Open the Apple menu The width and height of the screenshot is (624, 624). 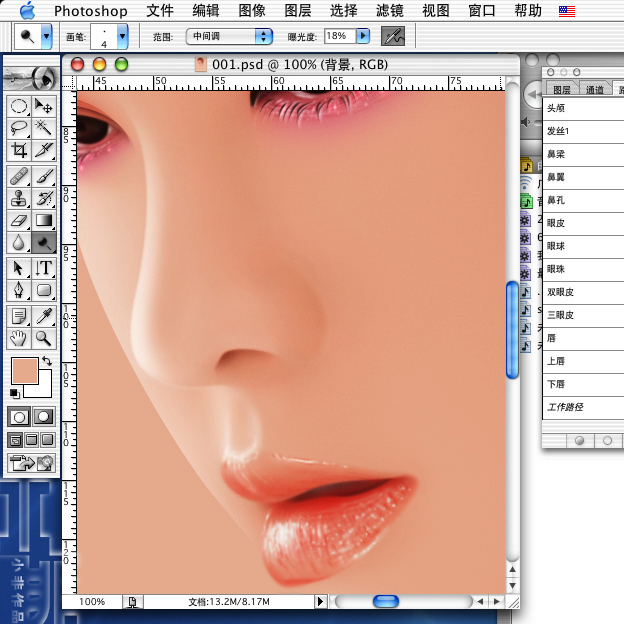coord(27,10)
